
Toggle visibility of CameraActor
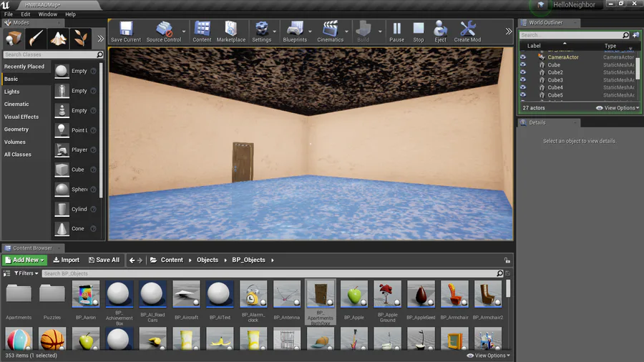tap(523, 57)
